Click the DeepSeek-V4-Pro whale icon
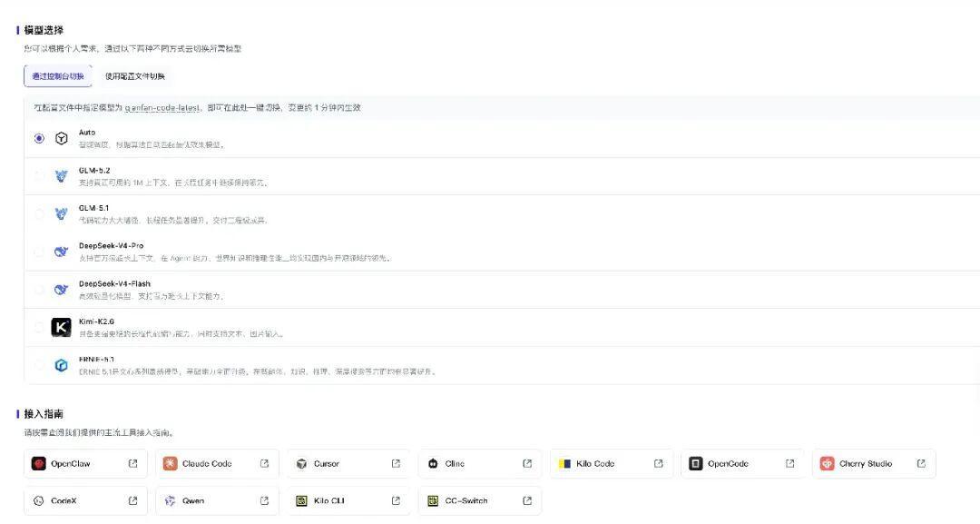Viewport: 980px width, 524px height. pyautogui.click(x=62, y=252)
